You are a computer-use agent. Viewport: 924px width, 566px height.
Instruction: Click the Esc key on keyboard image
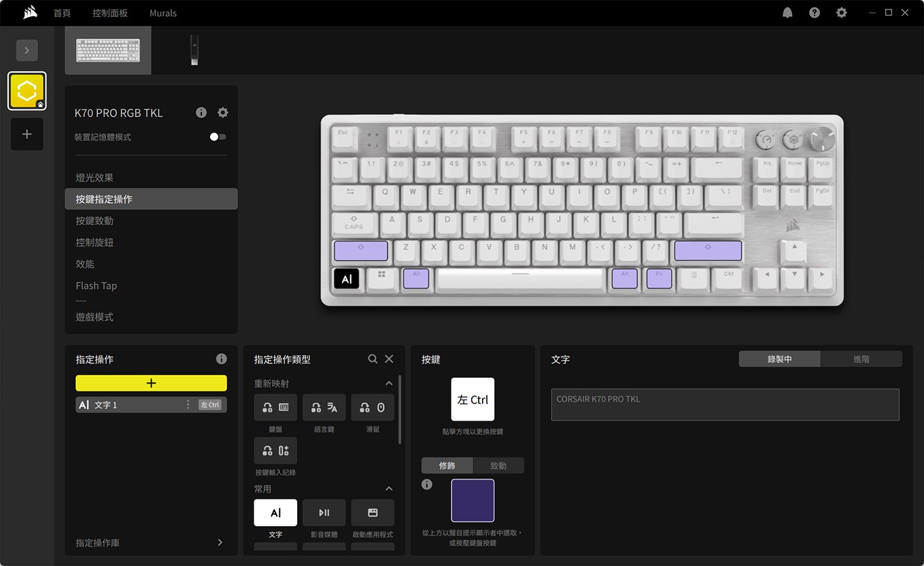[343, 138]
